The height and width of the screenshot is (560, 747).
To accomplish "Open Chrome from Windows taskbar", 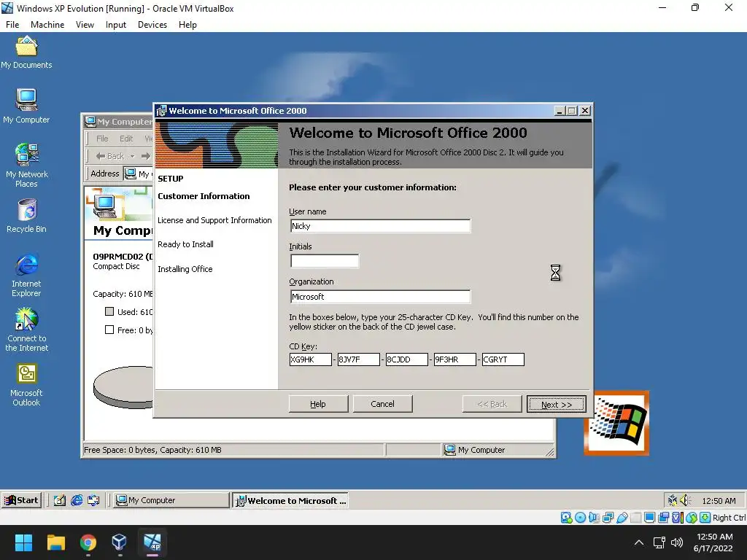I will (x=88, y=542).
